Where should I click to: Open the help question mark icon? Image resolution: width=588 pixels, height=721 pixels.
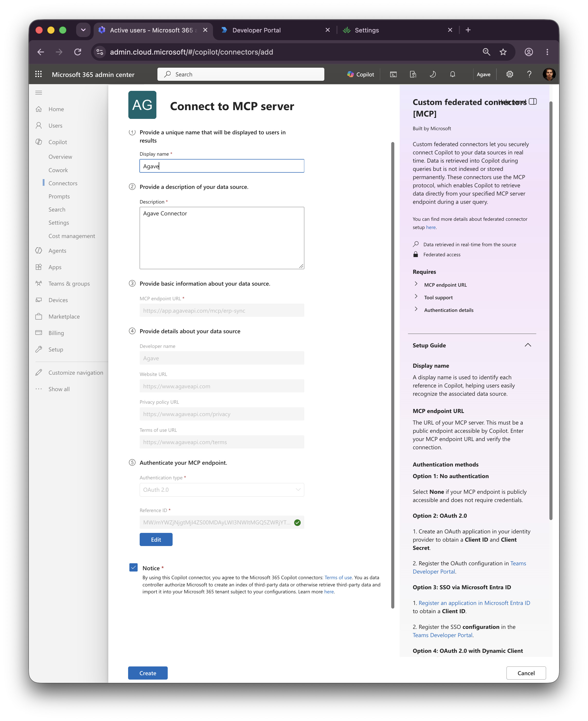coord(529,74)
